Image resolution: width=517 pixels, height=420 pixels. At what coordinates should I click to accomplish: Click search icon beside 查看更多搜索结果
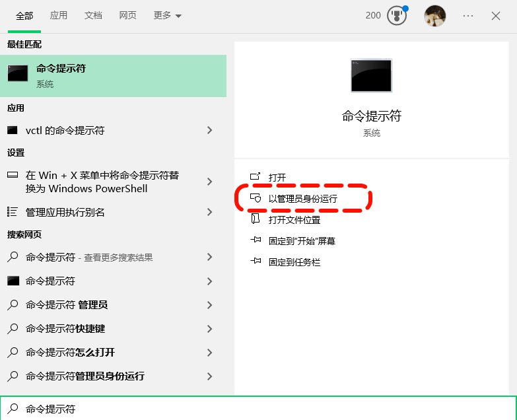coord(13,257)
